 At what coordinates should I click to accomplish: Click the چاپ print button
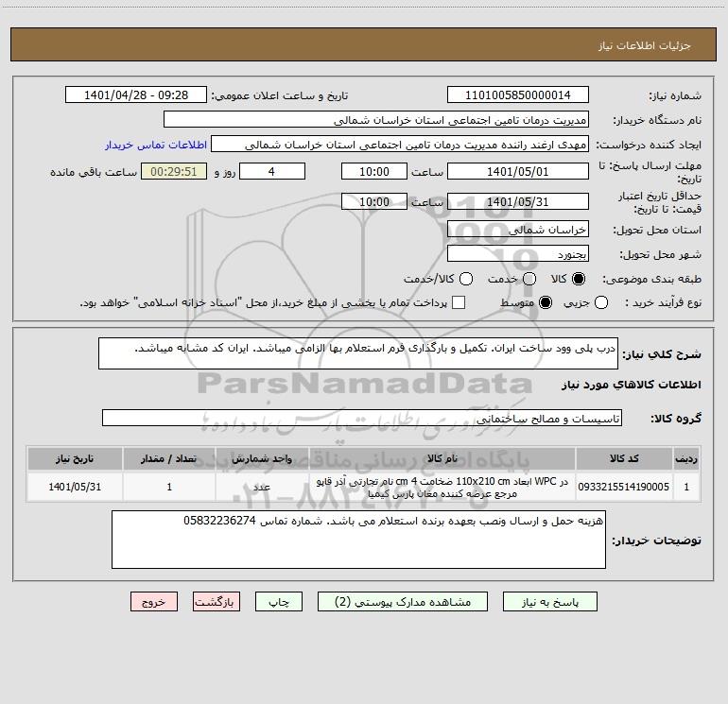(x=279, y=602)
